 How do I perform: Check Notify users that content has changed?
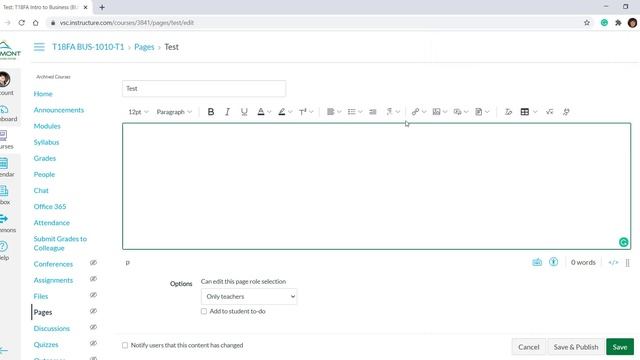(x=125, y=345)
